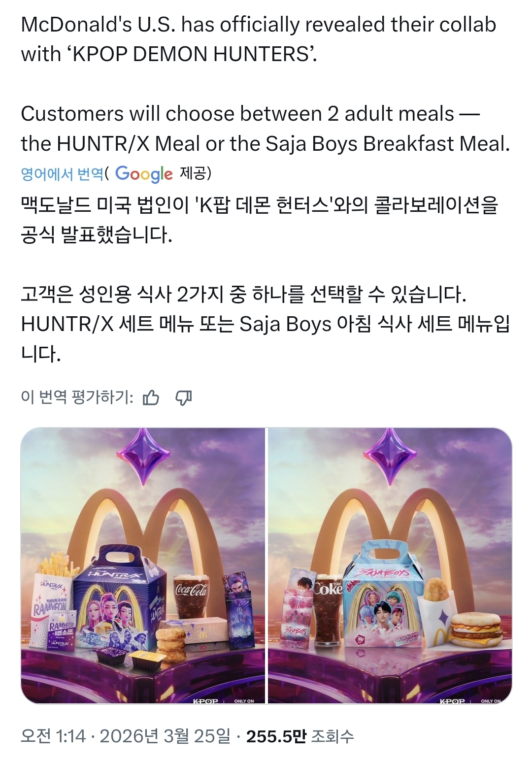Open the left HUNTR/X Meal image
Viewport: 532px width, 763px height.
[x=143, y=565]
